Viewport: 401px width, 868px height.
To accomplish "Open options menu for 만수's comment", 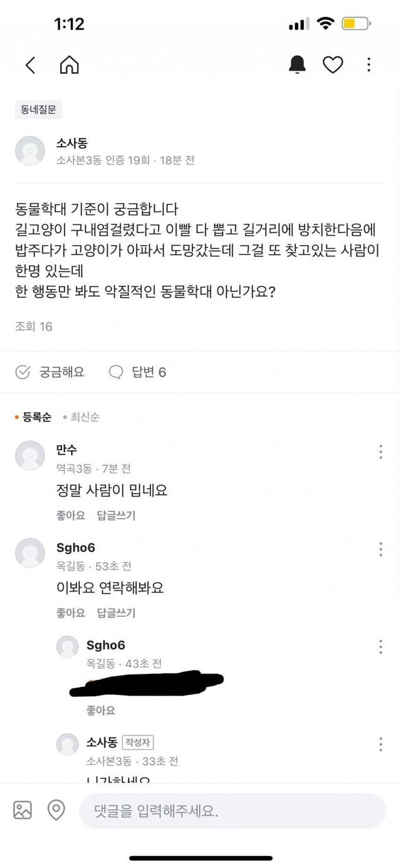I will (380, 452).
